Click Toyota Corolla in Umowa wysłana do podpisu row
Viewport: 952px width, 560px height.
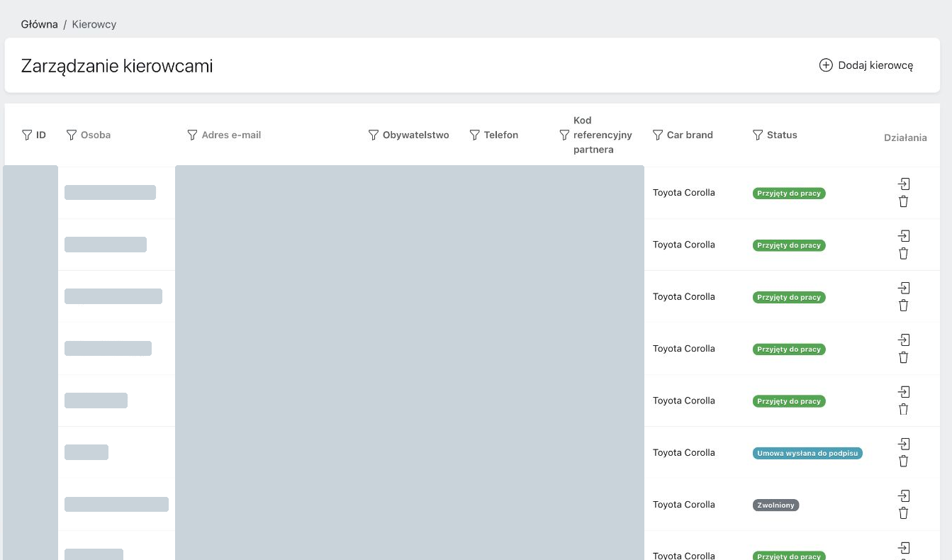(684, 452)
